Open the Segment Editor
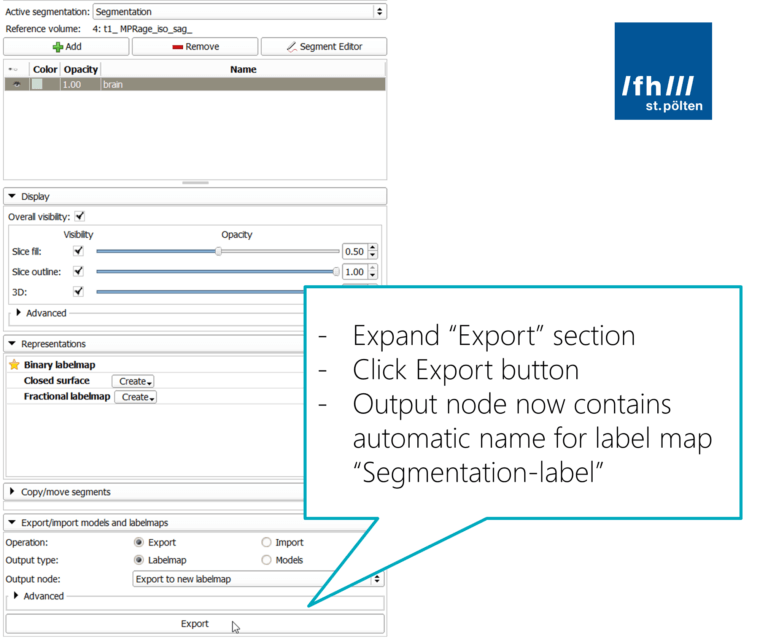This screenshot has height=642, width=768. coord(323,47)
